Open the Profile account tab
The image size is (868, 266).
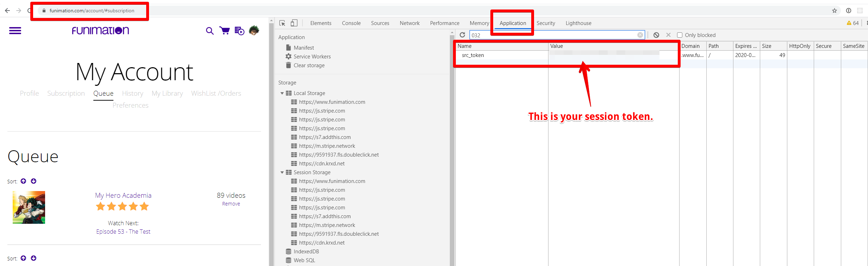(x=29, y=93)
